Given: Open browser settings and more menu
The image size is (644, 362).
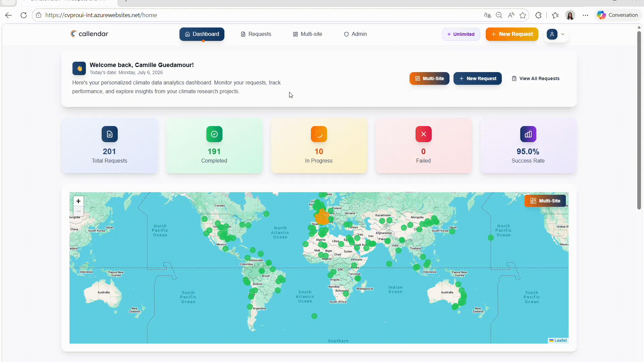Looking at the screenshot, I should (x=585, y=15).
